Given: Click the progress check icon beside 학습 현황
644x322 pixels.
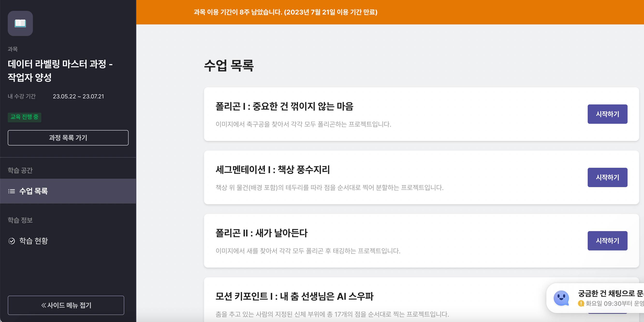Looking at the screenshot, I should point(11,241).
